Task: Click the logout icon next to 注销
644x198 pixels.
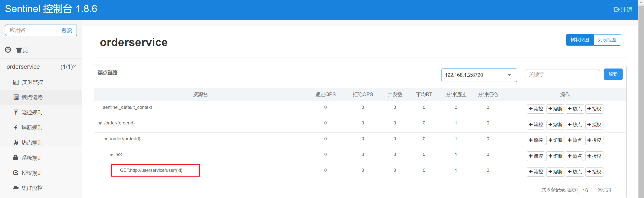Action: pos(616,10)
